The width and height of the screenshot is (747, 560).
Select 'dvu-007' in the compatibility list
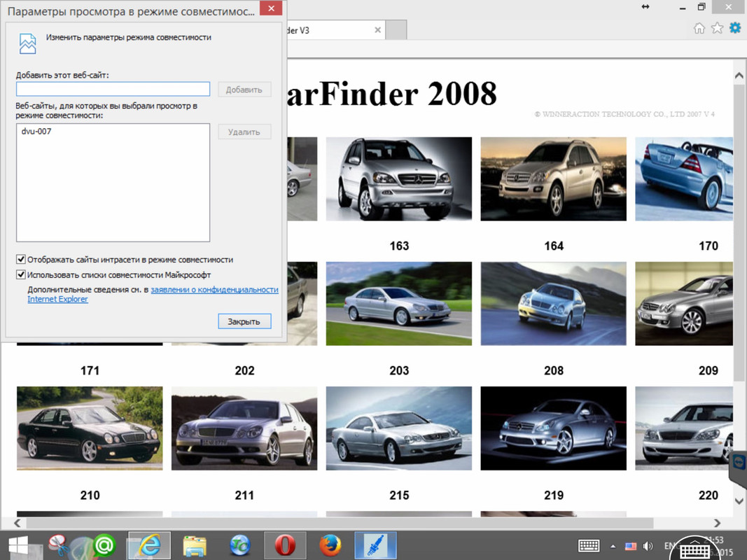pos(36,132)
